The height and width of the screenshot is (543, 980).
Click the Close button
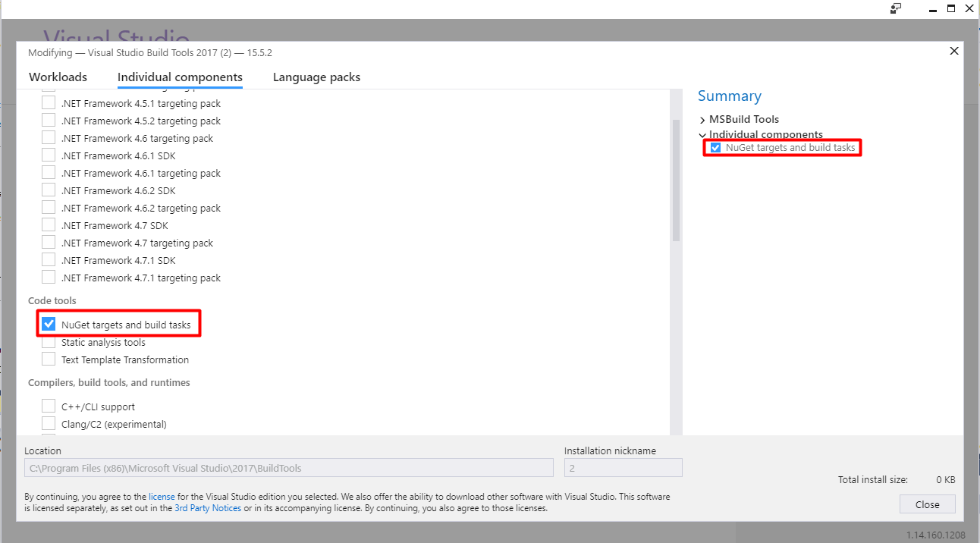(928, 504)
